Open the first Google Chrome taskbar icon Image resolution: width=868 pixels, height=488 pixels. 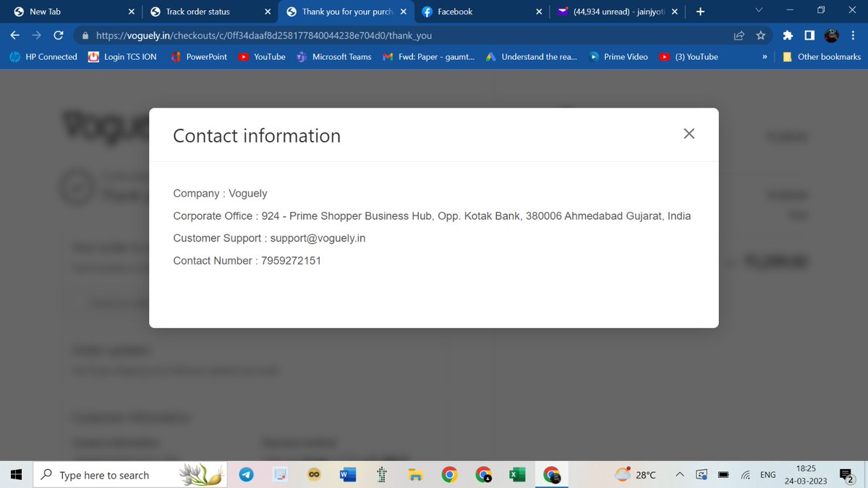pos(449,474)
